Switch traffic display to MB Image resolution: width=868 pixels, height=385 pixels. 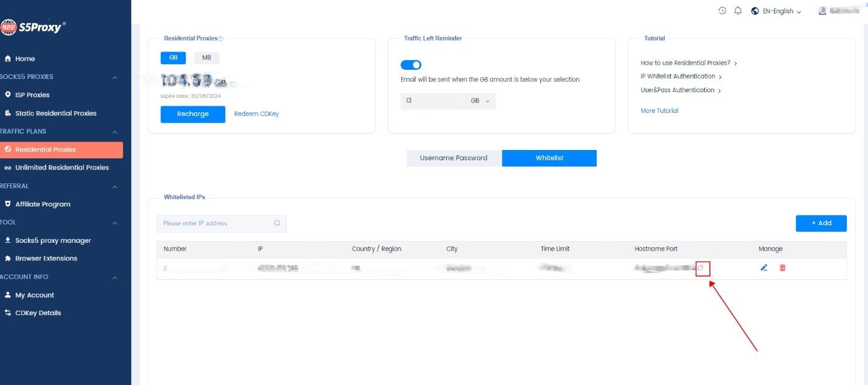[x=206, y=57]
